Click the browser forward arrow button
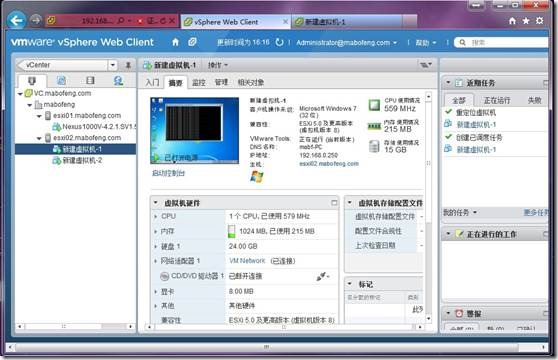This screenshot has height=360, width=558. coord(36,20)
